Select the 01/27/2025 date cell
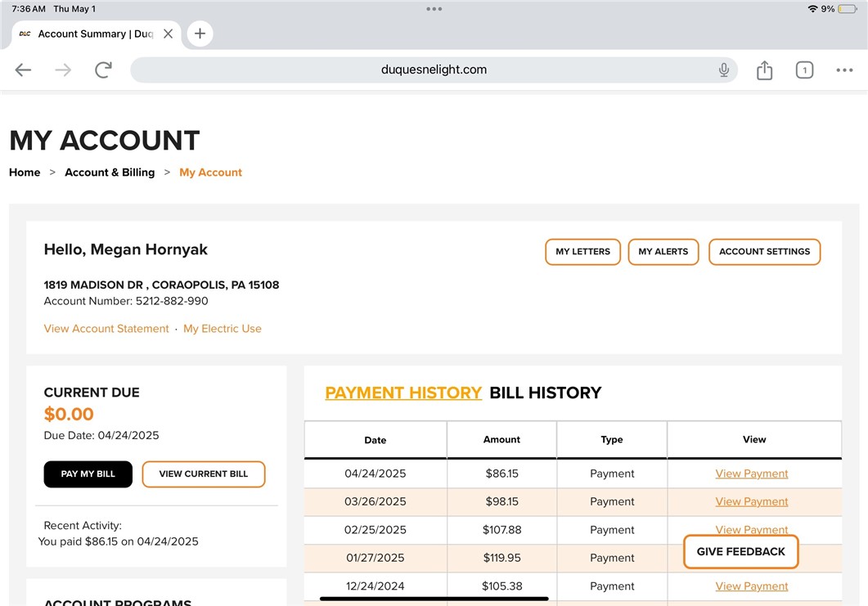Screen dimensions: 868x606 pos(376,558)
